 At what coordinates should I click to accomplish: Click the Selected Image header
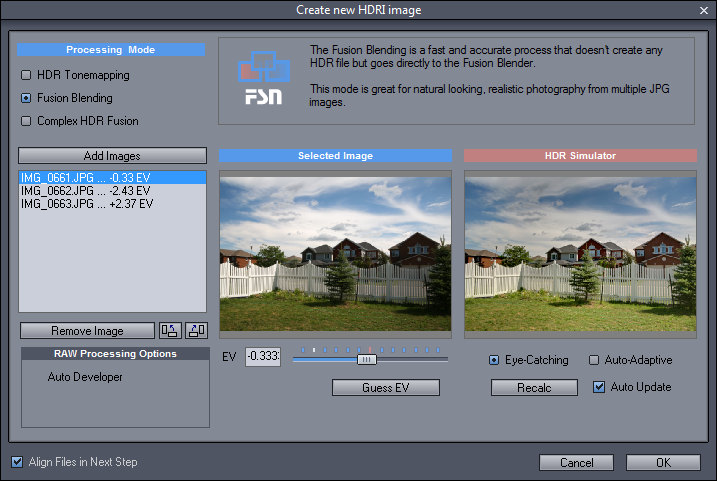[x=335, y=155]
